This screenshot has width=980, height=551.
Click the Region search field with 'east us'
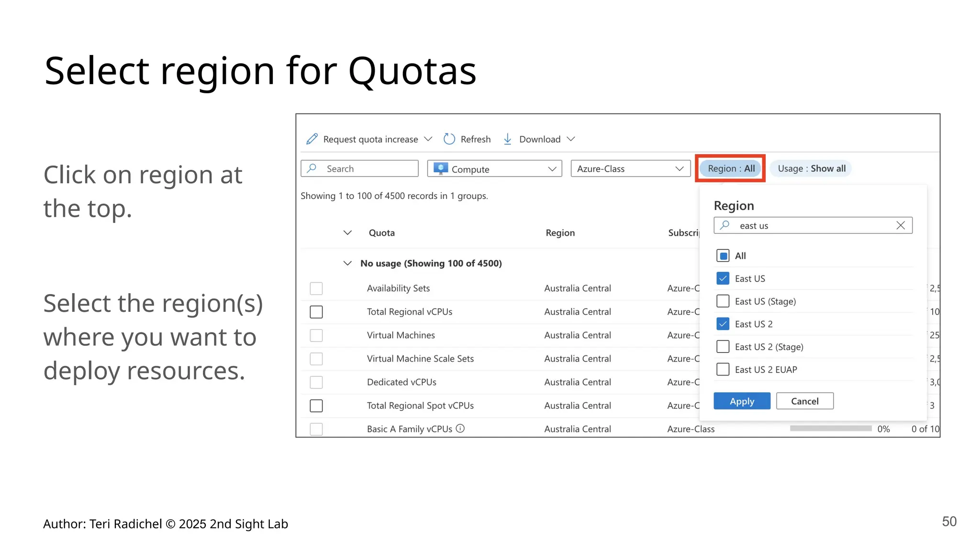(x=813, y=225)
